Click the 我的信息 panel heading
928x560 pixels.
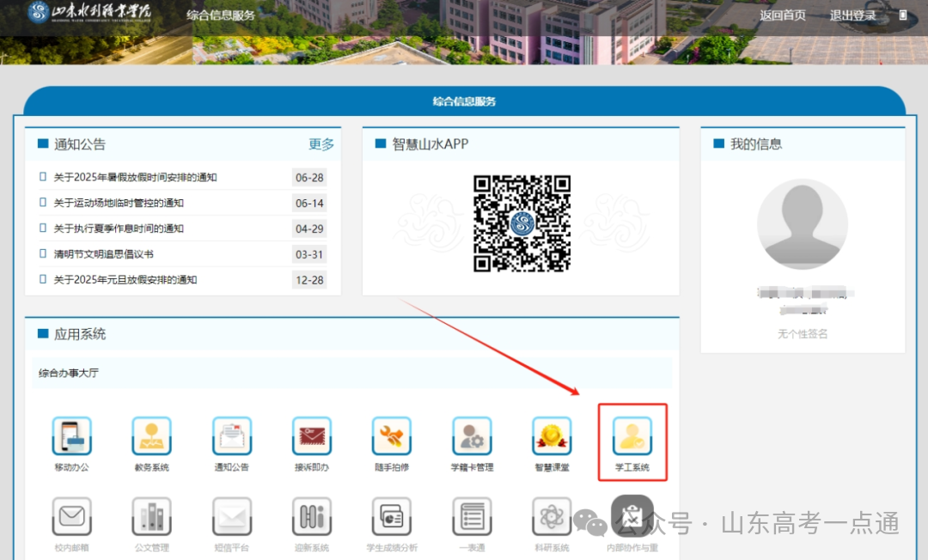pyautogui.click(x=756, y=144)
